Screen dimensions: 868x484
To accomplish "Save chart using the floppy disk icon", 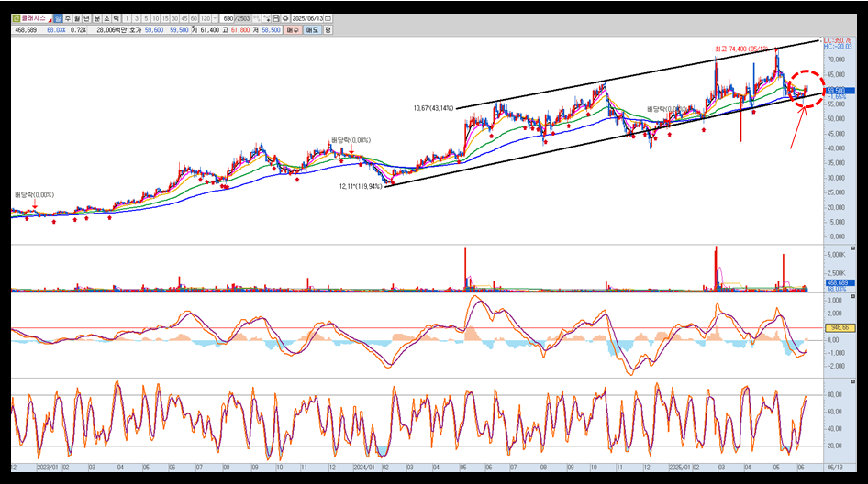I will (x=275, y=19).
